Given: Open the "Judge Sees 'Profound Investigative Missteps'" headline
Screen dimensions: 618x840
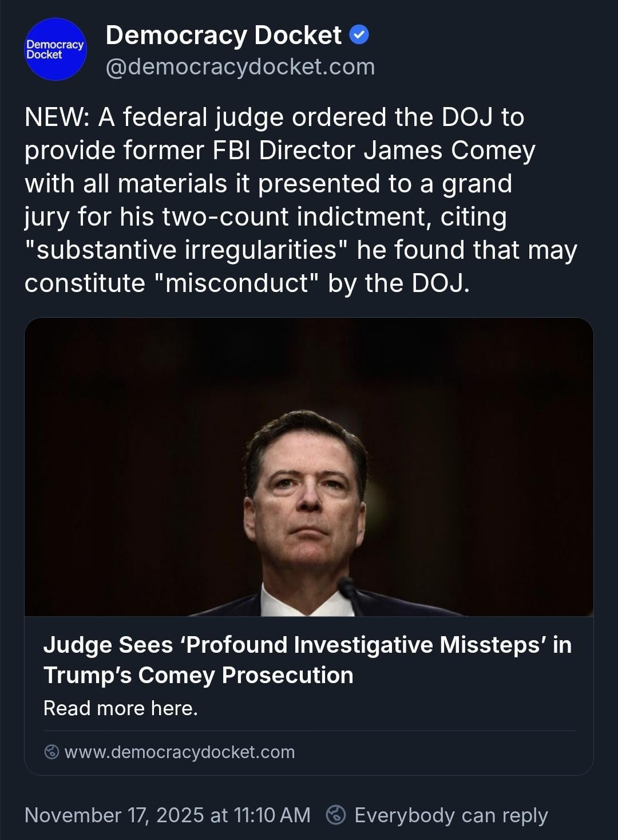Looking at the screenshot, I should (x=307, y=645).
